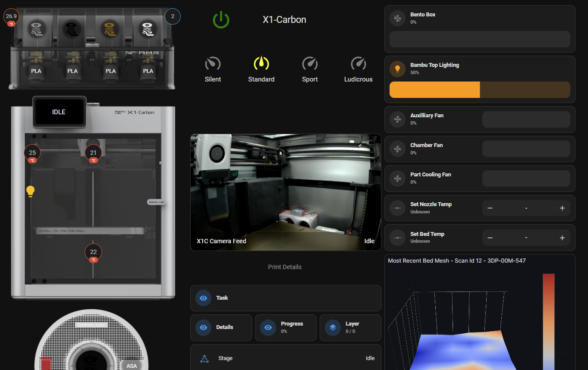Click the ASA label on external spool
588x370 pixels.
click(x=132, y=366)
